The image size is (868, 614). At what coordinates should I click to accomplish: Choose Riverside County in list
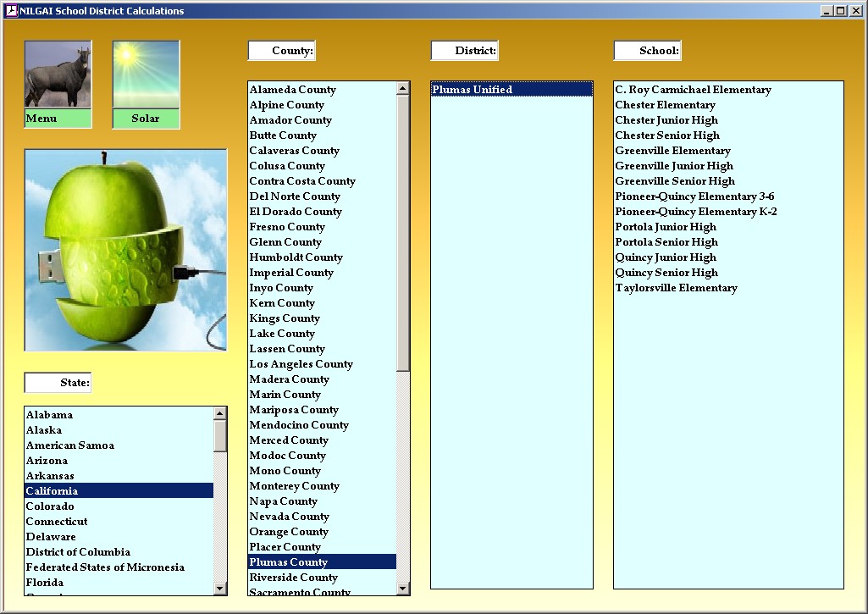click(293, 578)
